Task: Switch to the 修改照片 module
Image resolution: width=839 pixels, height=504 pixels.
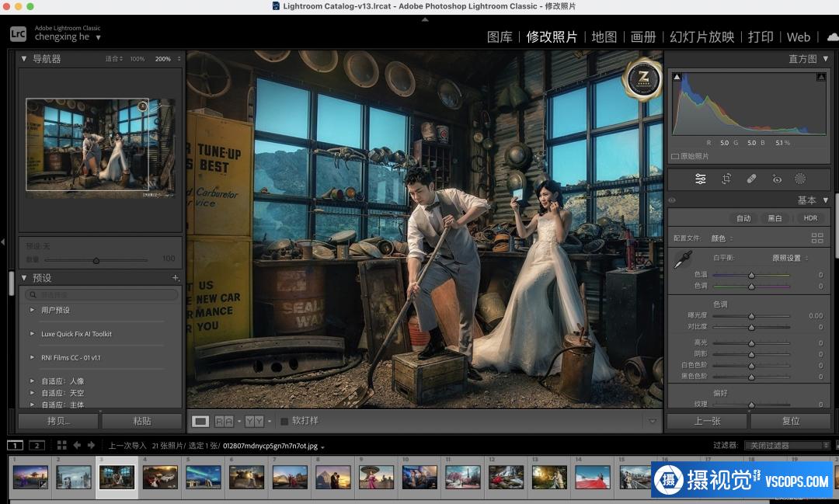Action: coord(552,37)
